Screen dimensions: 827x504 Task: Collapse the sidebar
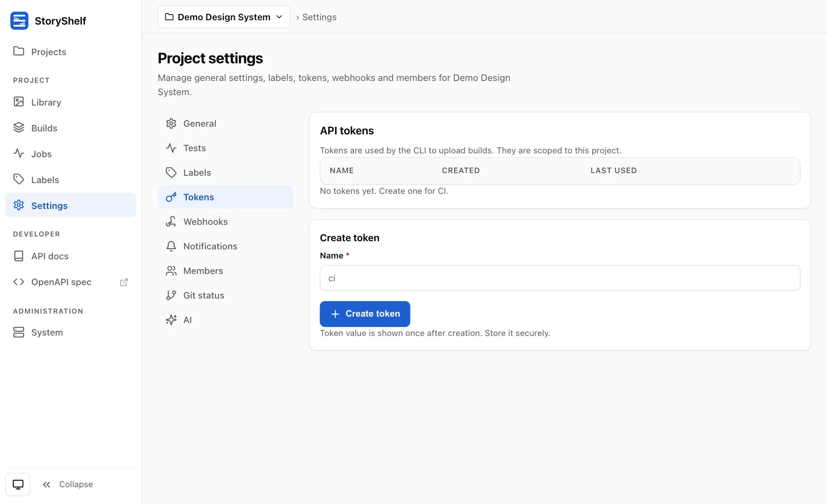(68, 484)
